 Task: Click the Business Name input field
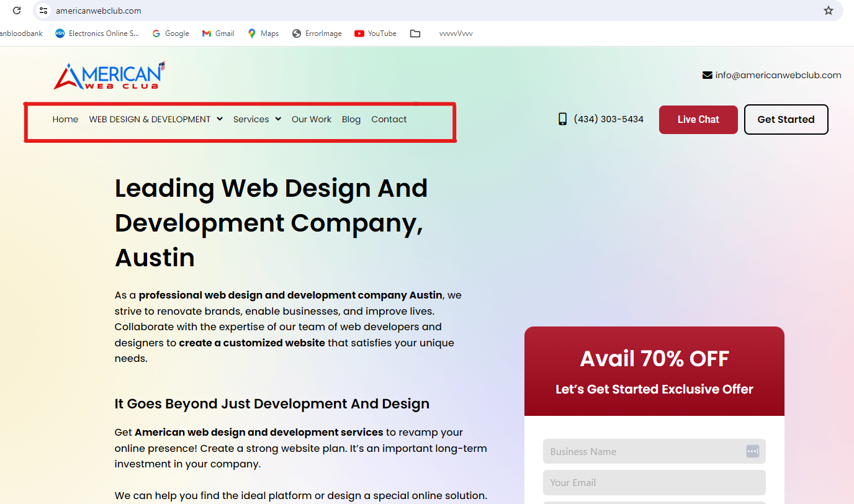coord(654,451)
